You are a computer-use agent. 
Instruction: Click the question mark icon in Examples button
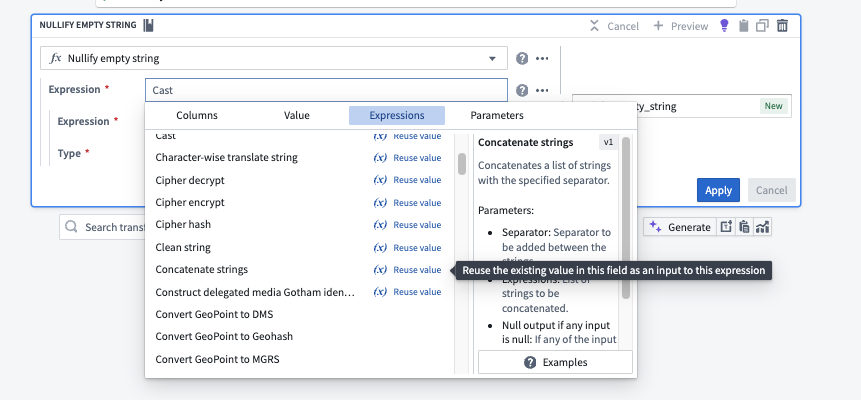click(530, 362)
